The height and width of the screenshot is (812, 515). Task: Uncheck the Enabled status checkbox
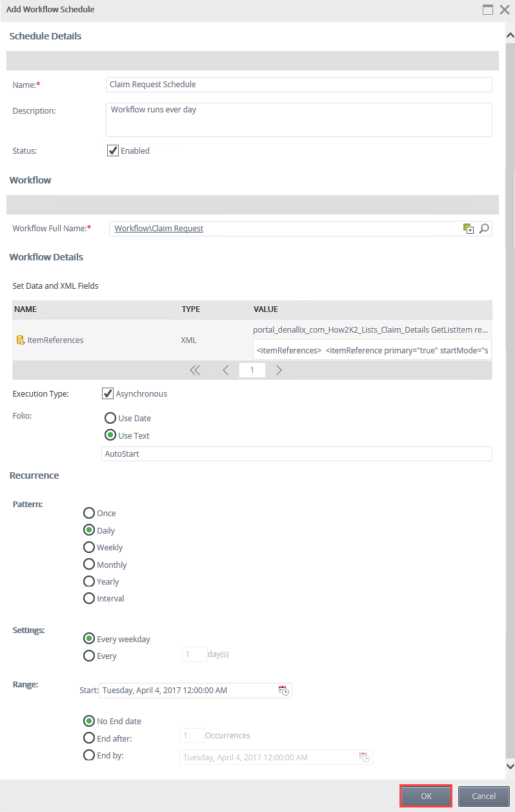click(113, 151)
